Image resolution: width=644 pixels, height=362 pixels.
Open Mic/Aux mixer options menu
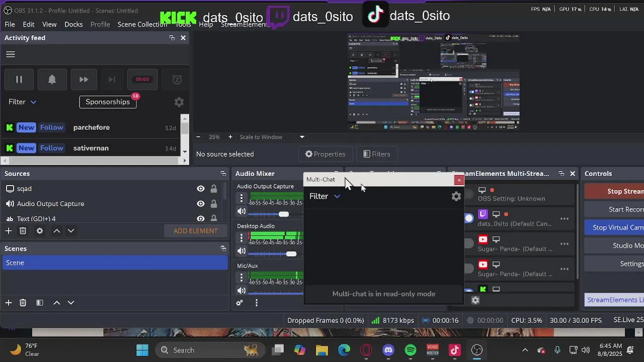coord(242,277)
